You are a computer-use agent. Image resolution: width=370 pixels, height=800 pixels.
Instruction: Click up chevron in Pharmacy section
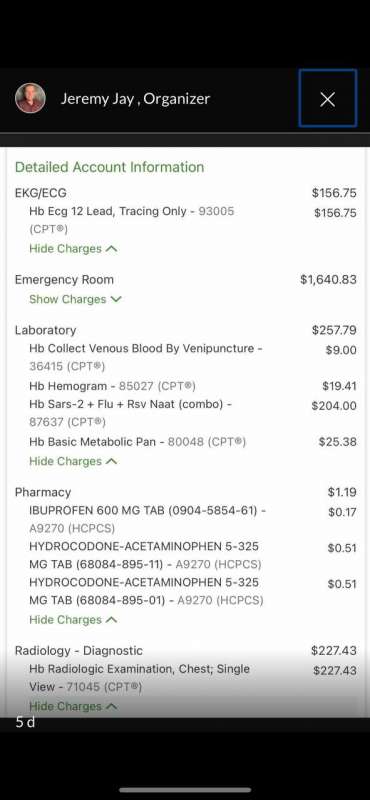pyautogui.click(x=112, y=619)
